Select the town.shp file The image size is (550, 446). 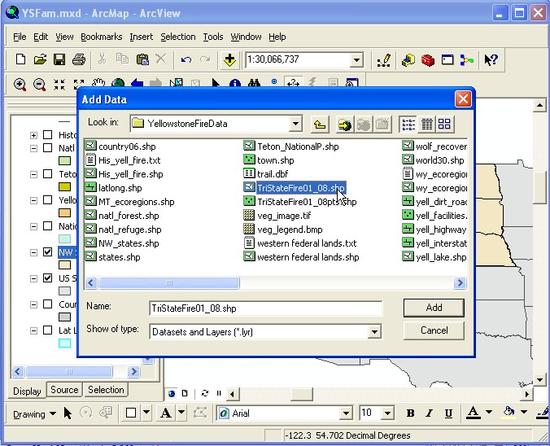point(269,160)
